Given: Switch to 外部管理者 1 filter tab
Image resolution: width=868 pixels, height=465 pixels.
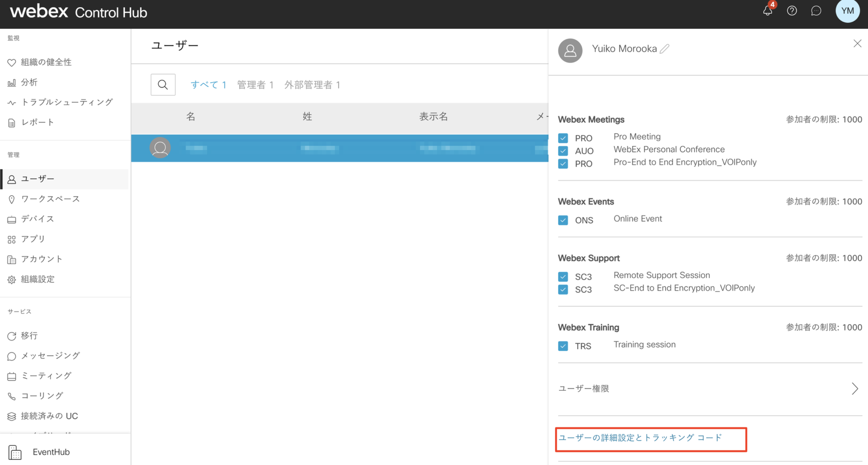Looking at the screenshot, I should point(312,85).
